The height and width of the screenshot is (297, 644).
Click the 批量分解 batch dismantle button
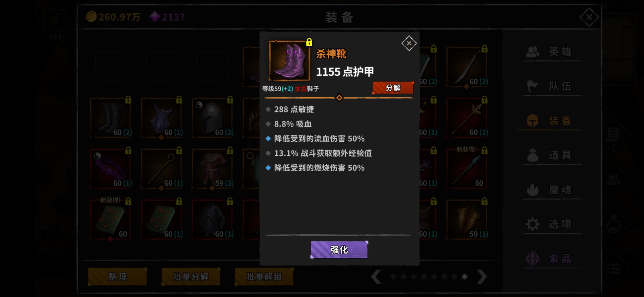[191, 277]
